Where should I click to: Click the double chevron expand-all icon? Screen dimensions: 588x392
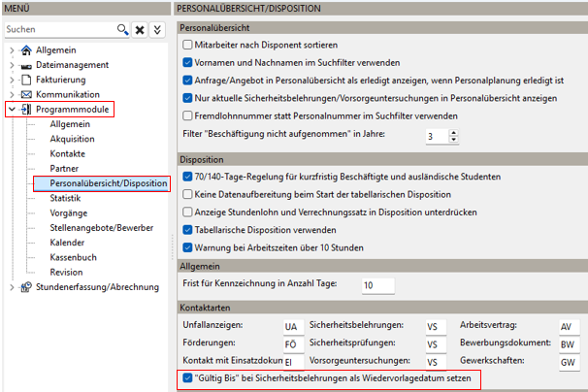tap(157, 30)
